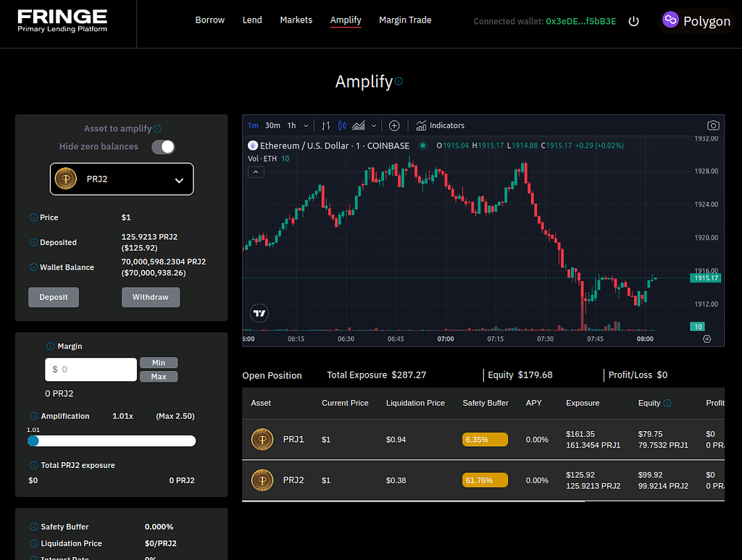Click the PRJ2 coin icon in positions table
The width and height of the screenshot is (742, 560).
coord(262,480)
